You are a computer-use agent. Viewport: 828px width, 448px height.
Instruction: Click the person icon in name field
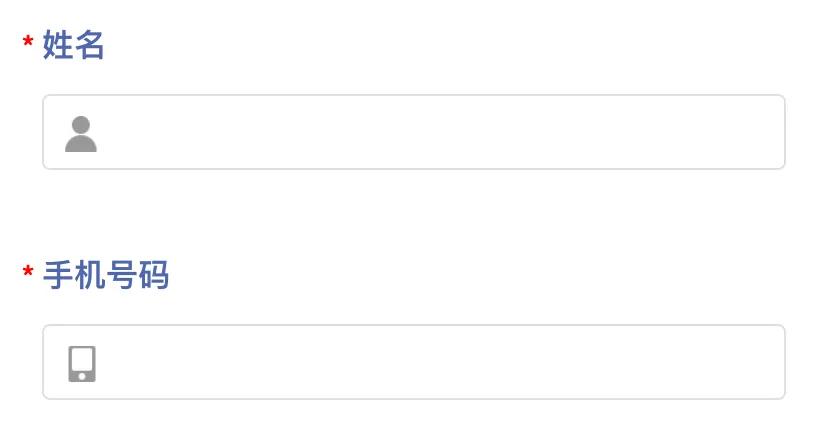(x=81, y=134)
